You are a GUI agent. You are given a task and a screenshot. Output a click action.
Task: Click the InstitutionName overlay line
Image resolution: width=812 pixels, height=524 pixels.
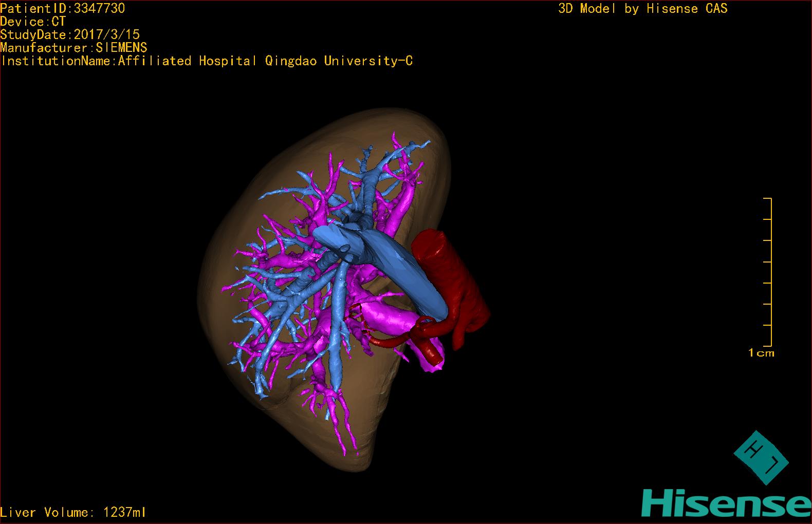(207, 61)
